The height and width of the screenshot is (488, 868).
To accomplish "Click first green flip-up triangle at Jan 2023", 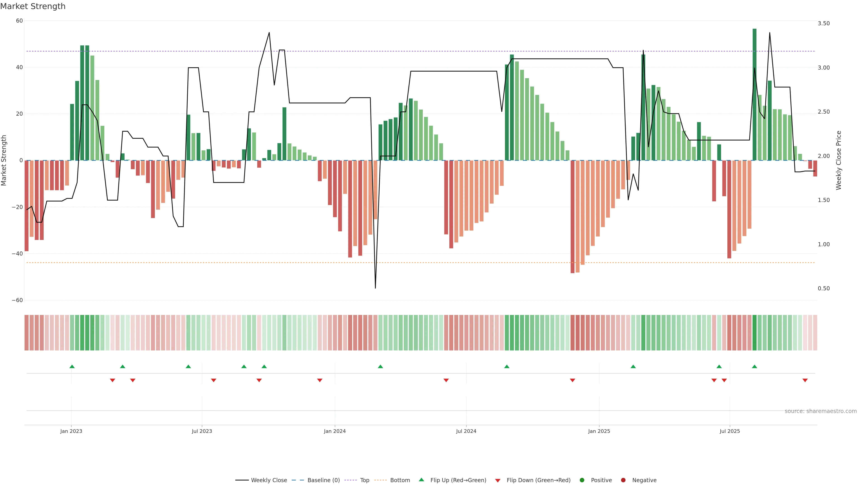I will (x=72, y=366).
